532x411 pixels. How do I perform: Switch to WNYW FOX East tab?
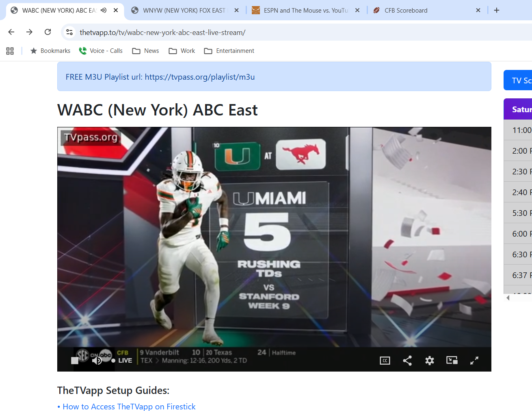[x=184, y=10]
